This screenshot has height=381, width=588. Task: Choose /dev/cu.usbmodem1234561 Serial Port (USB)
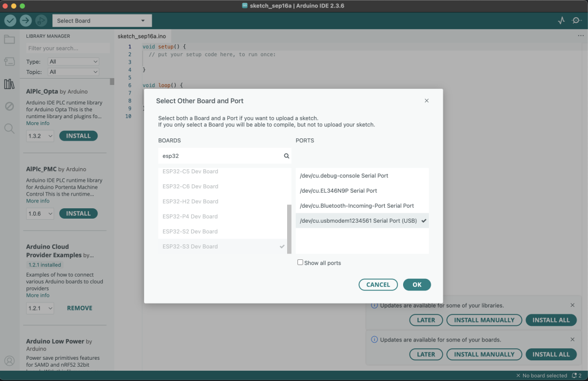click(x=362, y=220)
